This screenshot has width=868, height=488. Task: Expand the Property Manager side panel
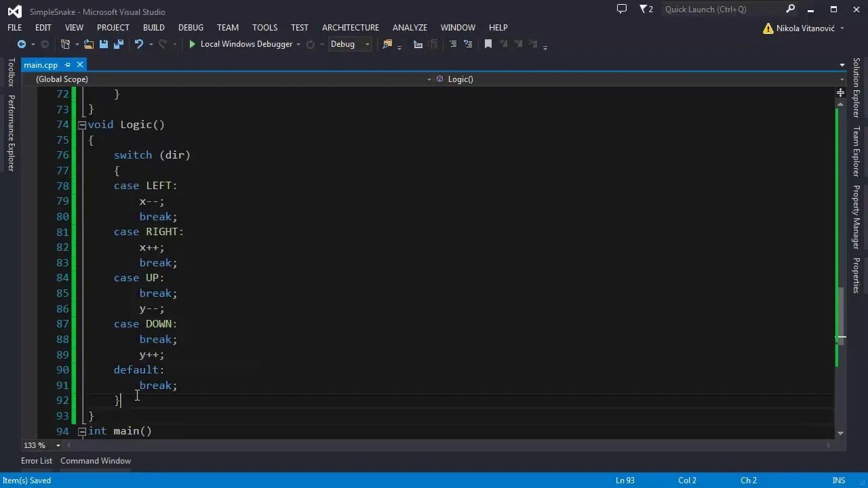tap(856, 217)
